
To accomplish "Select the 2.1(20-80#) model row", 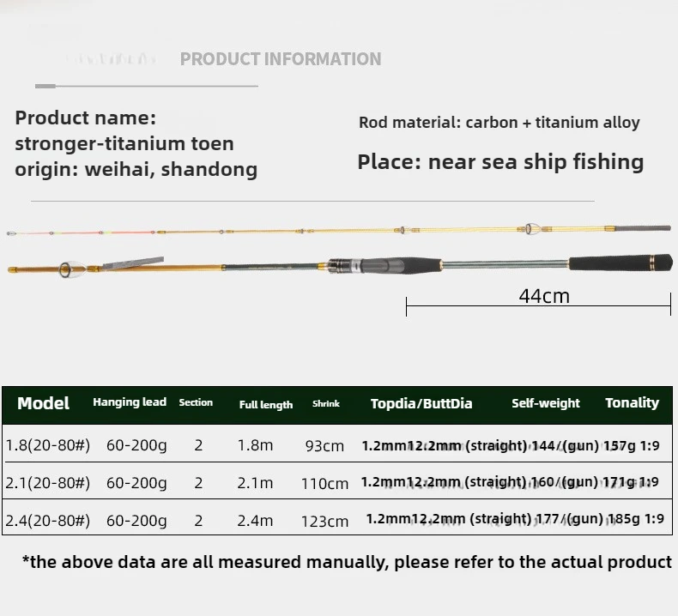I will pyautogui.click(x=47, y=482).
